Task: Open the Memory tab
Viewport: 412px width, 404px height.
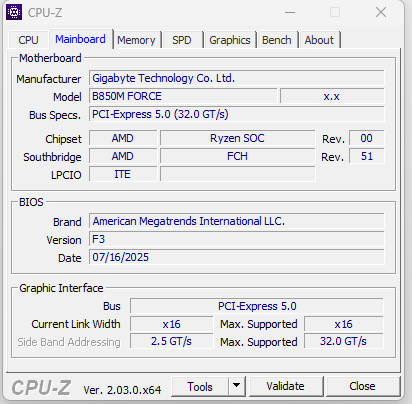Action: click(136, 40)
